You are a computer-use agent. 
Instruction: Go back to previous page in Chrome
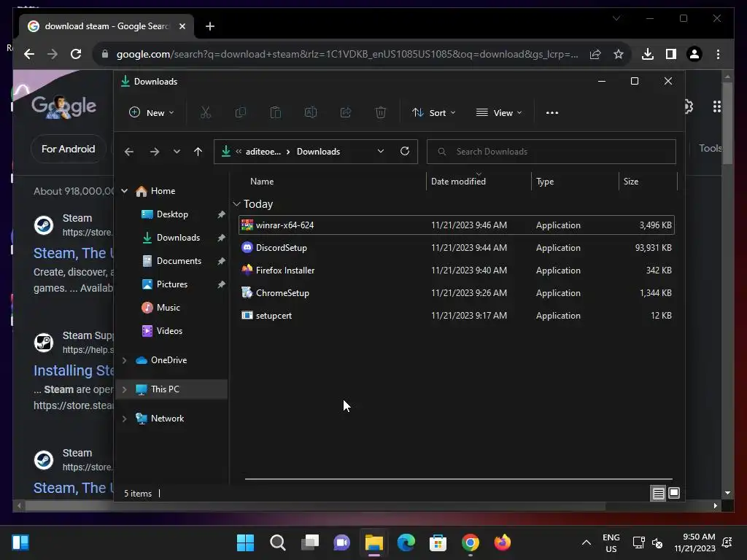click(x=29, y=54)
